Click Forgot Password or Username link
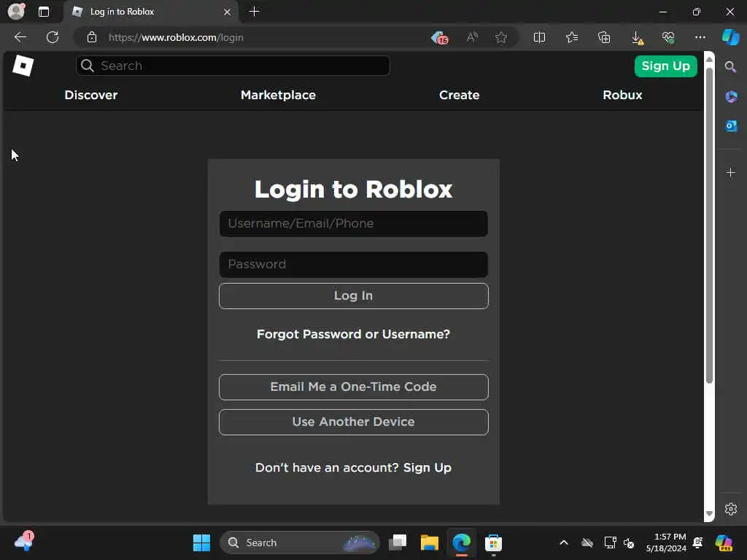 point(353,334)
